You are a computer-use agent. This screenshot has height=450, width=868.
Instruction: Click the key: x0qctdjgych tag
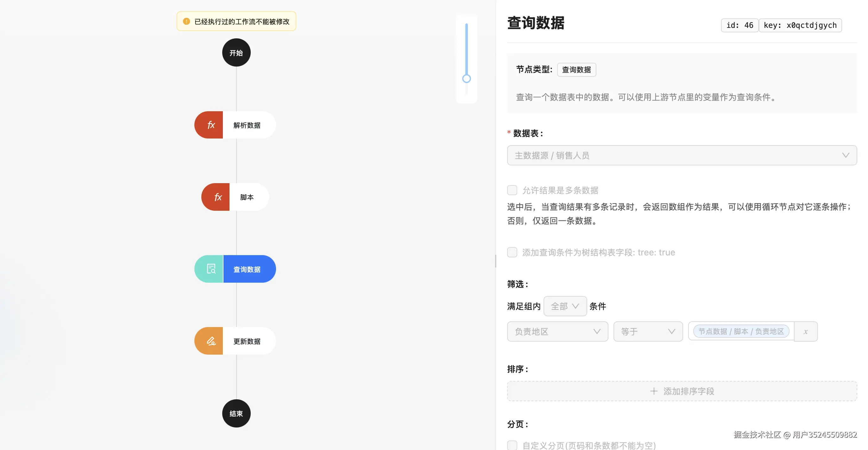(x=800, y=25)
